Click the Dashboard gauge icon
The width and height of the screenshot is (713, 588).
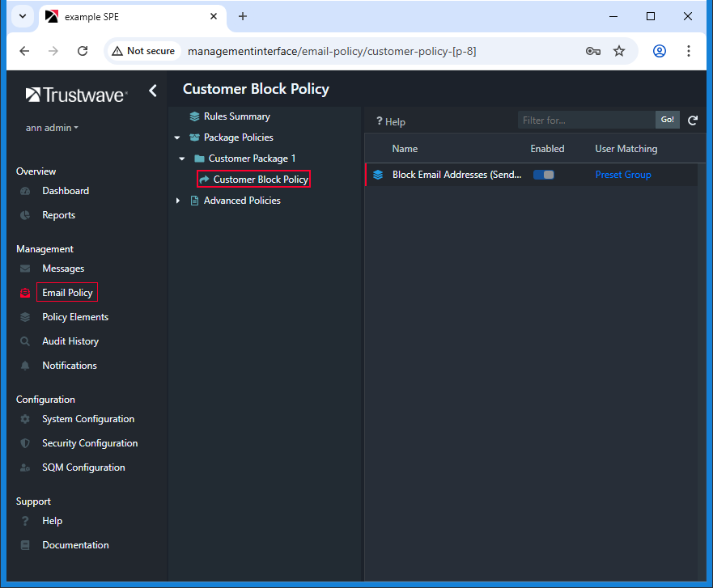point(25,191)
